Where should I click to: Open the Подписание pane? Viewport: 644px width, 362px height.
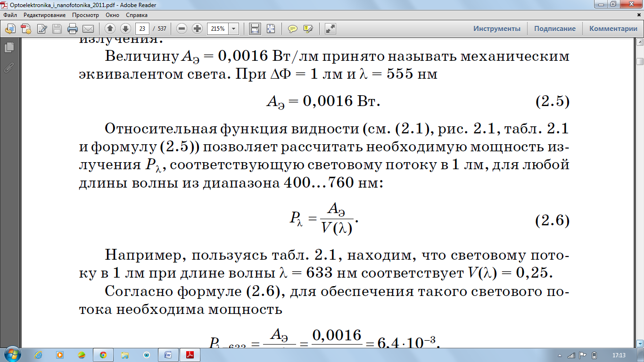(x=554, y=29)
